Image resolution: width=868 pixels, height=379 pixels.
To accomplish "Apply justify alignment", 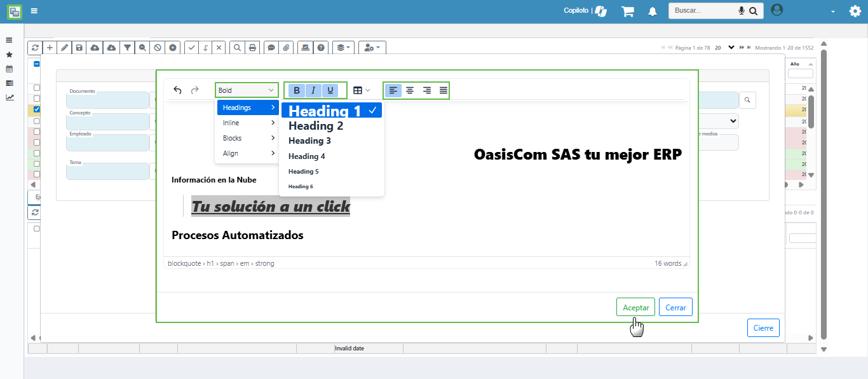I will [444, 90].
